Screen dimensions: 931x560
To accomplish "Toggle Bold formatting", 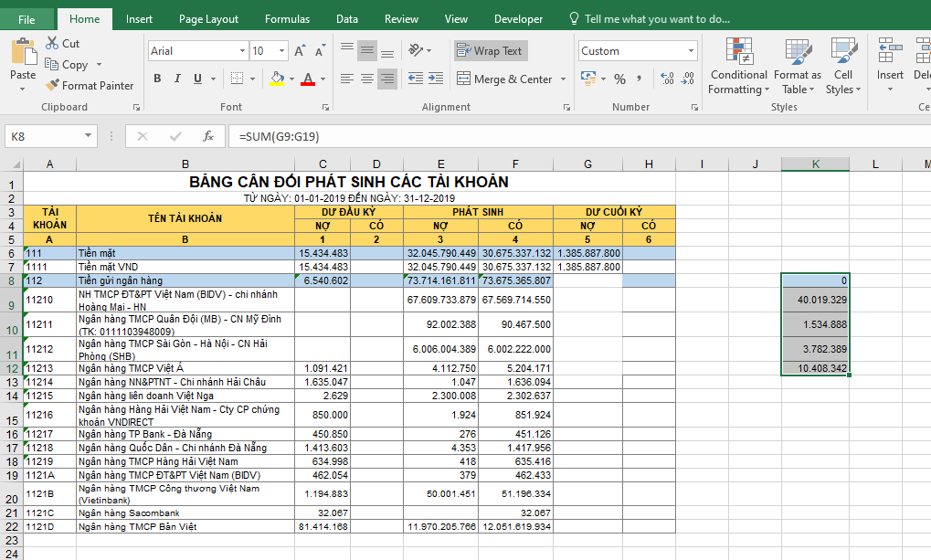I will point(157,79).
